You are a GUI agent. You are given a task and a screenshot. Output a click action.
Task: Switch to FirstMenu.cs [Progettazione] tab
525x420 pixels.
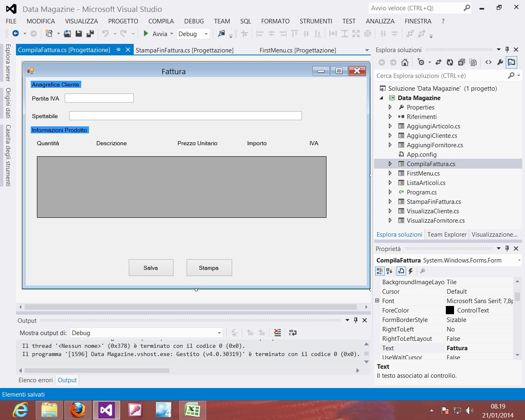pyautogui.click(x=298, y=50)
